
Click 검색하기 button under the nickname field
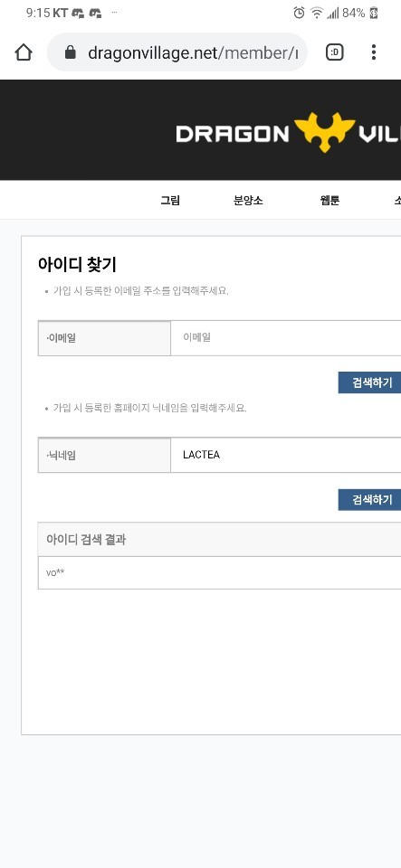pyautogui.click(x=369, y=500)
